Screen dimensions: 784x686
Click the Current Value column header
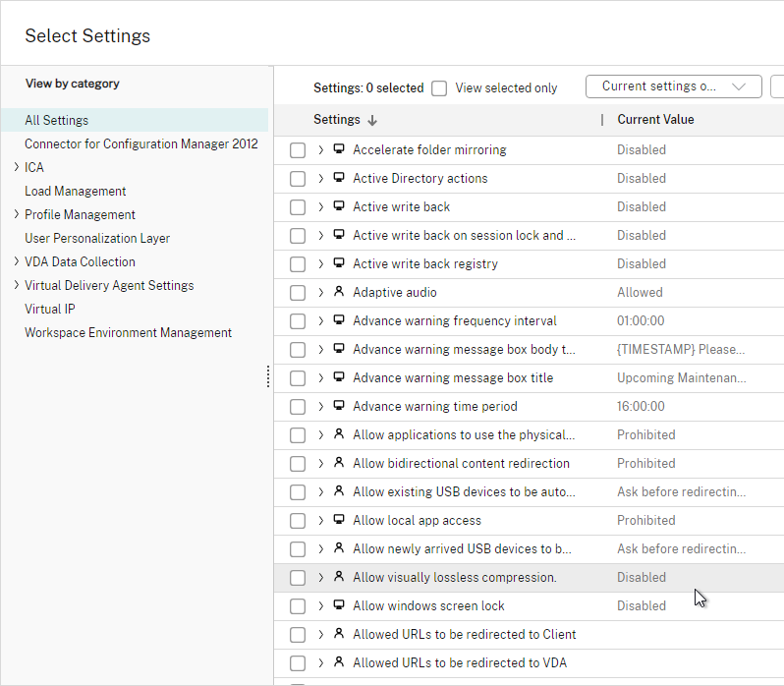655,120
